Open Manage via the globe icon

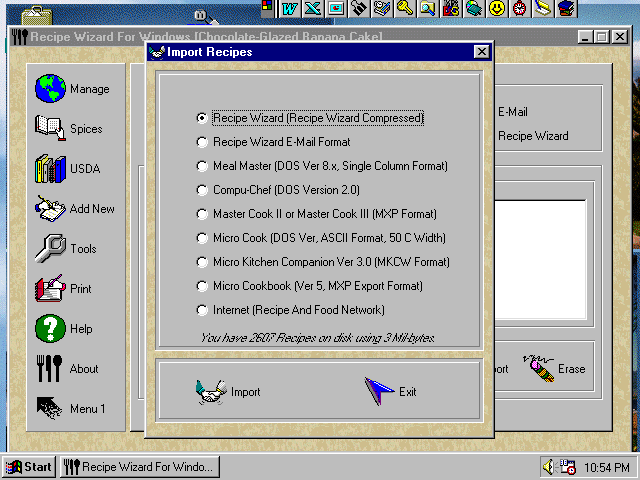(x=50, y=89)
